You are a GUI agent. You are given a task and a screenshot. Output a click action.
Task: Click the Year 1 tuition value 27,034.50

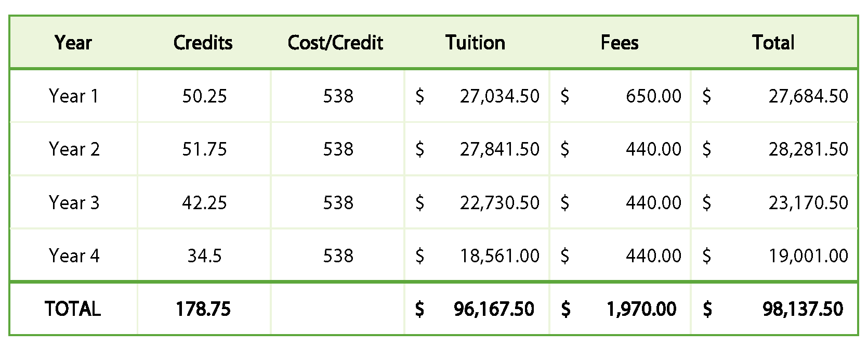click(x=499, y=96)
